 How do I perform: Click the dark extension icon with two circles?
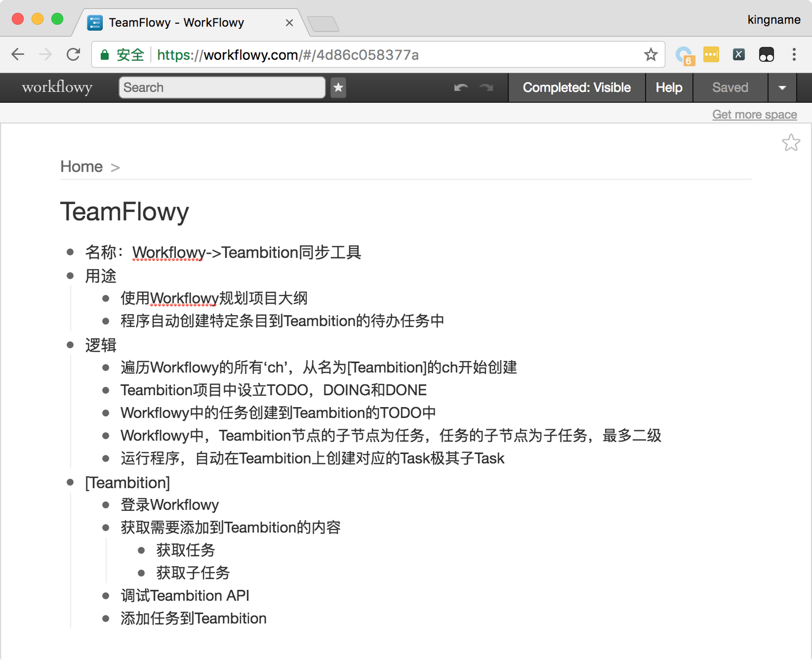(766, 54)
